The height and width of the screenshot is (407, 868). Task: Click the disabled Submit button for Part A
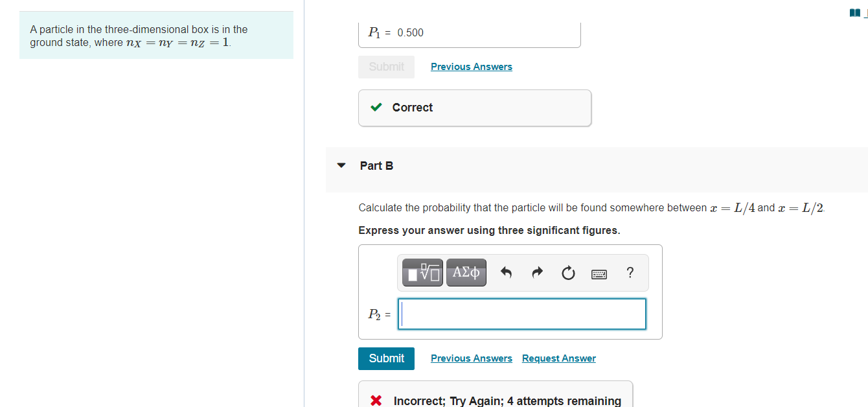[386, 66]
